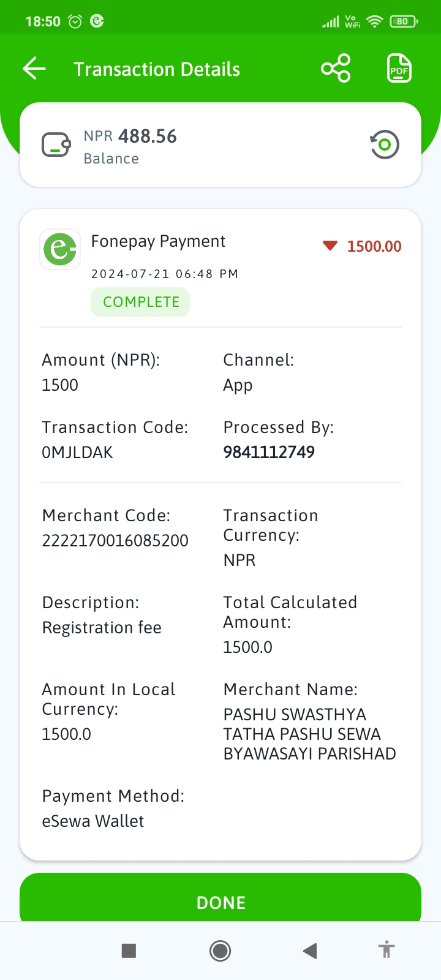The image size is (441, 980).
Task: Tap the Transaction Details title
Action: click(x=157, y=69)
